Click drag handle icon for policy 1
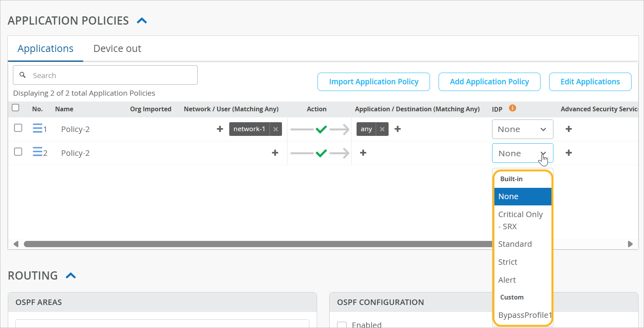This screenshot has height=328, width=644. (37, 128)
